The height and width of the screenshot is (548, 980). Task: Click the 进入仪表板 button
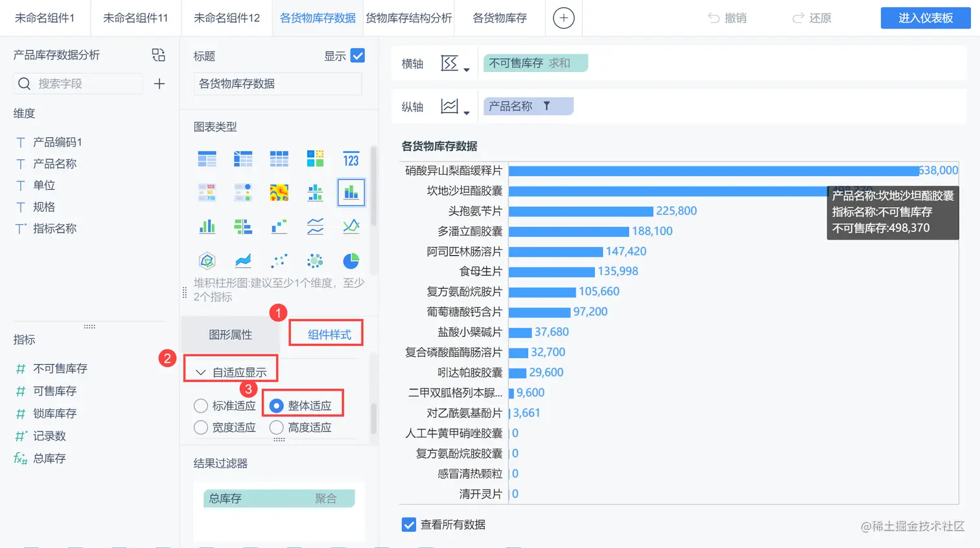(x=925, y=17)
